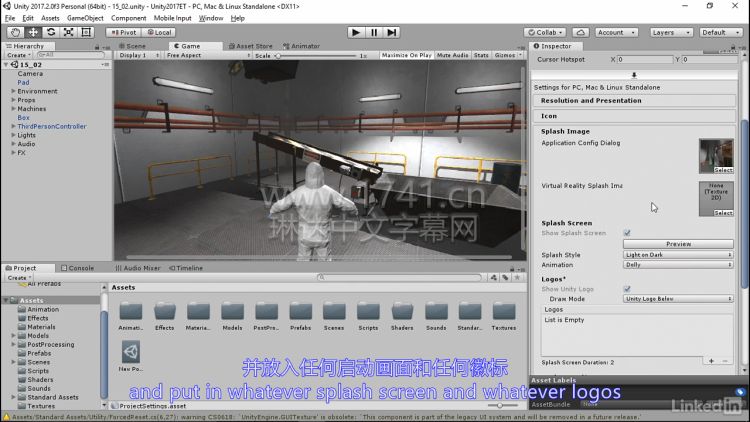Toggle Pivot handle position
The height and width of the screenshot is (422, 750).
point(123,33)
